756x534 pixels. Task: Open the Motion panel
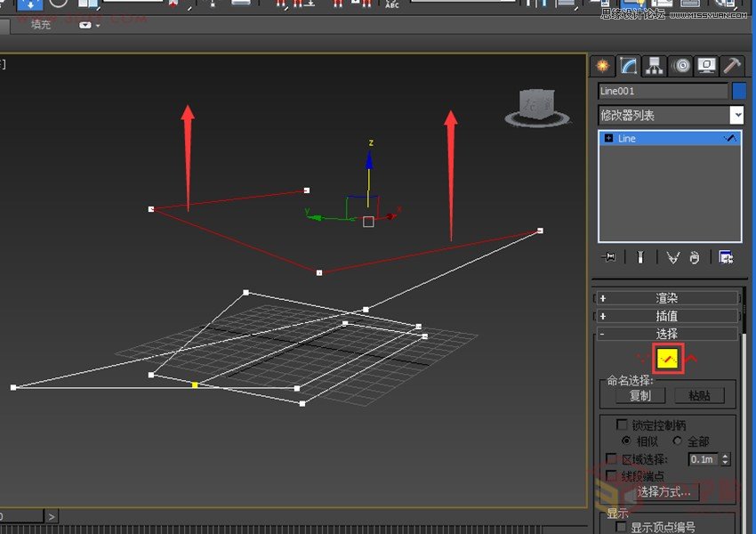coord(680,65)
